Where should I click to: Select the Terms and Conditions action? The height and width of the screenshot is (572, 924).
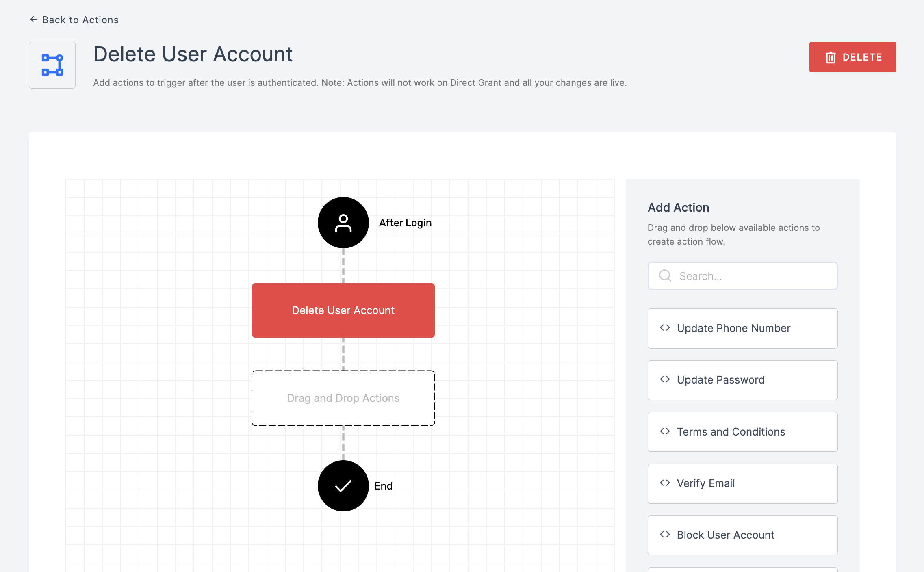742,431
